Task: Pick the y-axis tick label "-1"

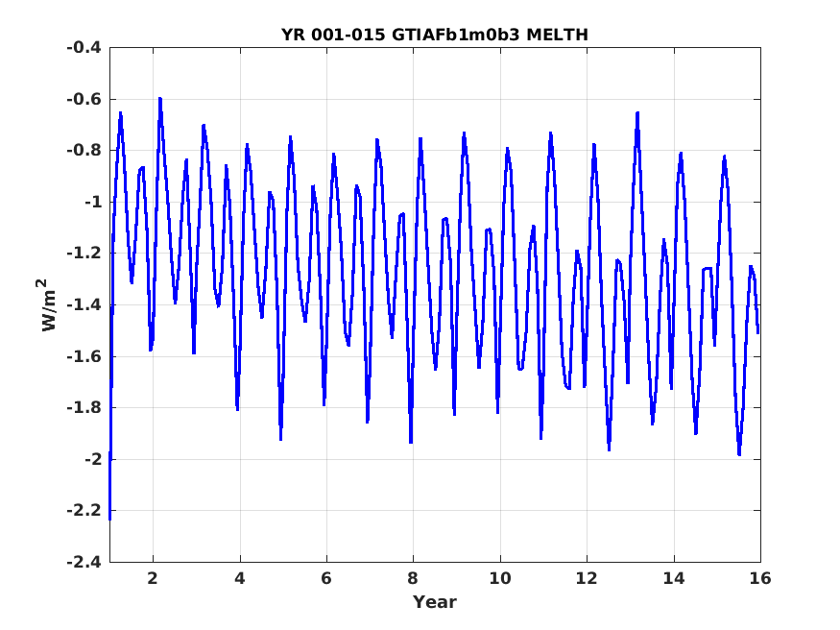Action: pos(93,202)
